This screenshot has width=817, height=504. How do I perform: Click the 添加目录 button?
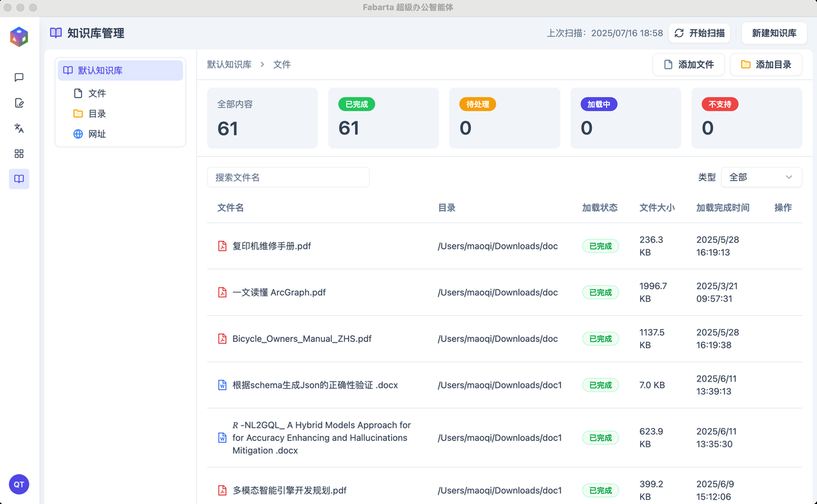tap(766, 64)
